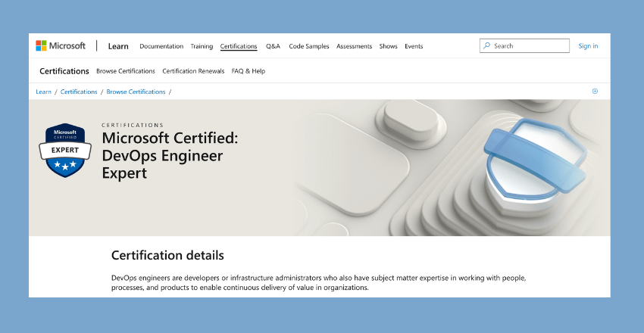This screenshot has height=333, width=644.
Task: Open the Documentation menu item
Action: [161, 46]
